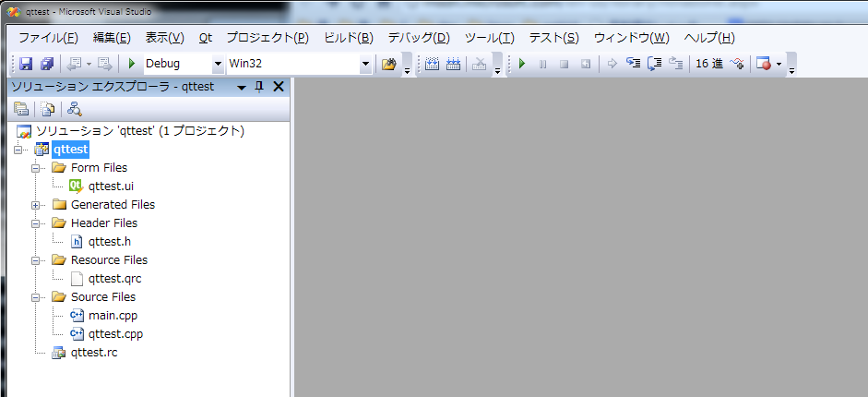This screenshot has height=397, width=868.
Task: Select qttest.rc file in tree
Action: click(94, 353)
